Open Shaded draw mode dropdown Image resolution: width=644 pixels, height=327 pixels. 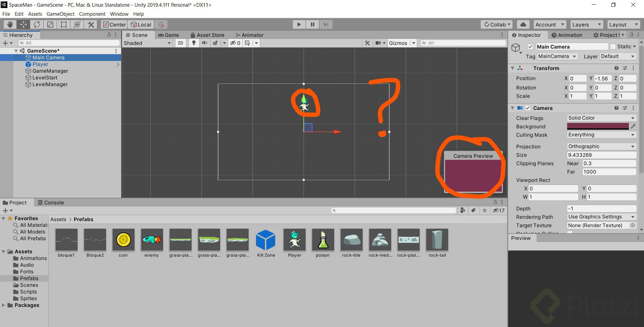point(147,43)
